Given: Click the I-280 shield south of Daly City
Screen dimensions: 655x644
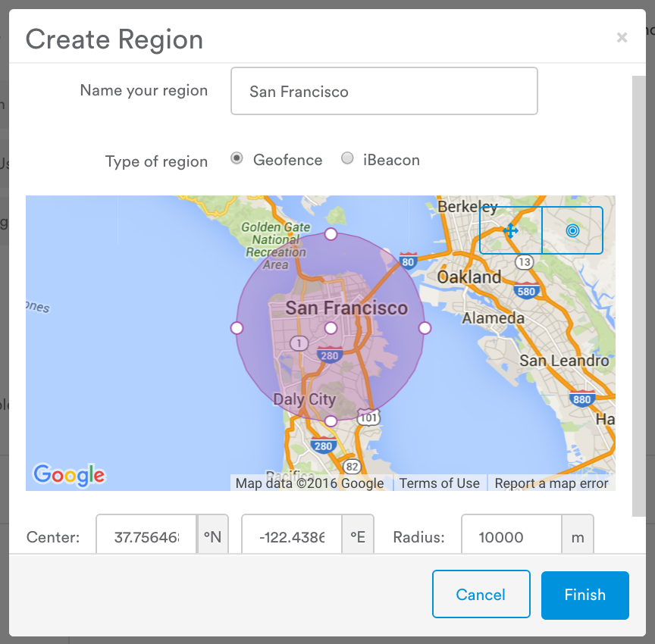Looking at the screenshot, I should point(323,445).
